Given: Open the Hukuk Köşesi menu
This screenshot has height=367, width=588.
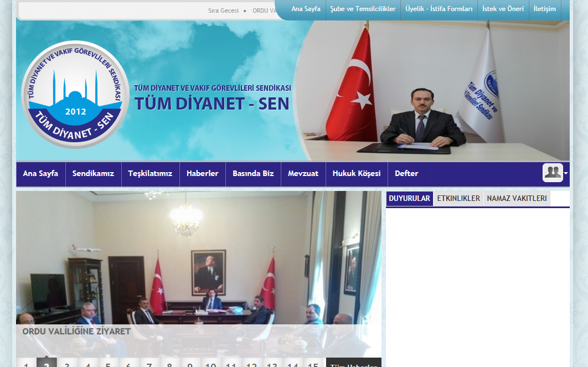Looking at the screenshot, I should pyautogui.click(x=356, y=173).
